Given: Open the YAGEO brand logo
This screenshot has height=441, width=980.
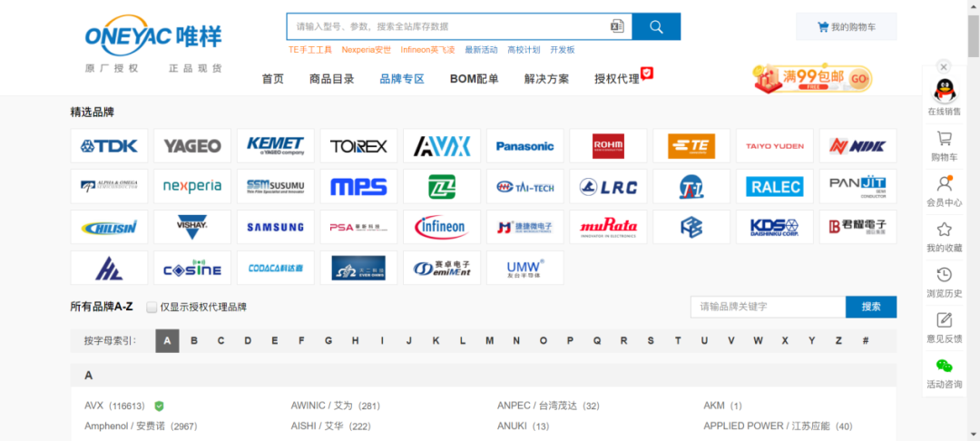Looking at the screenshot, I should pyautogui.click(x=192, y=146).
